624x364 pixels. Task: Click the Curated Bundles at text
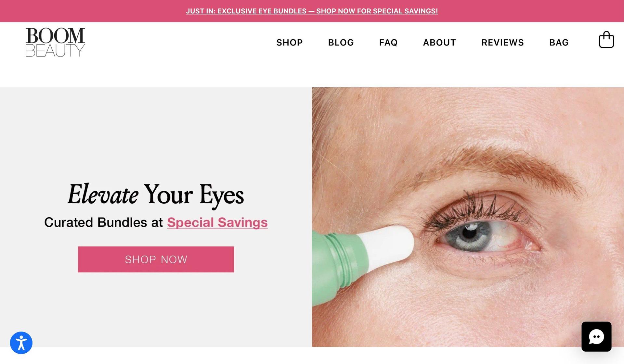pyautogui.click(x=103, y=222)
